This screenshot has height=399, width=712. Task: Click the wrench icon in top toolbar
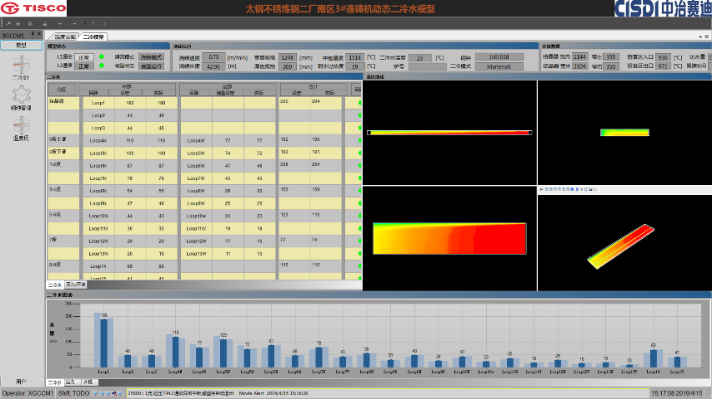8,24
